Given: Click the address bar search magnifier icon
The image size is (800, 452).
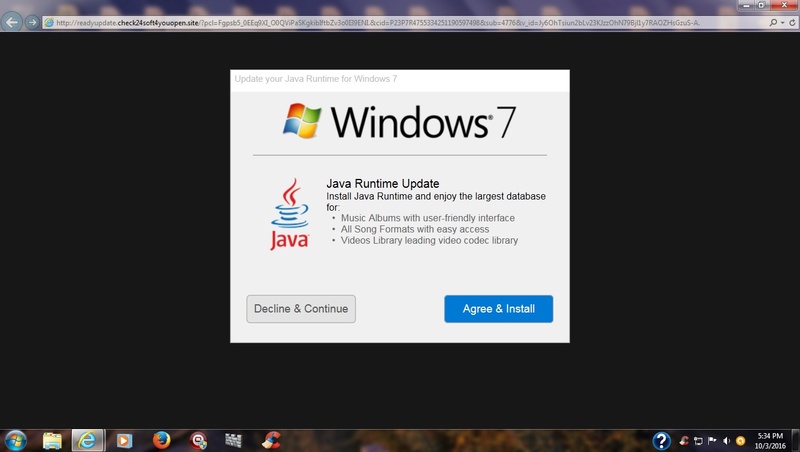Looking at the screenshot, I should pyautogui.click(x=773, y=22).
